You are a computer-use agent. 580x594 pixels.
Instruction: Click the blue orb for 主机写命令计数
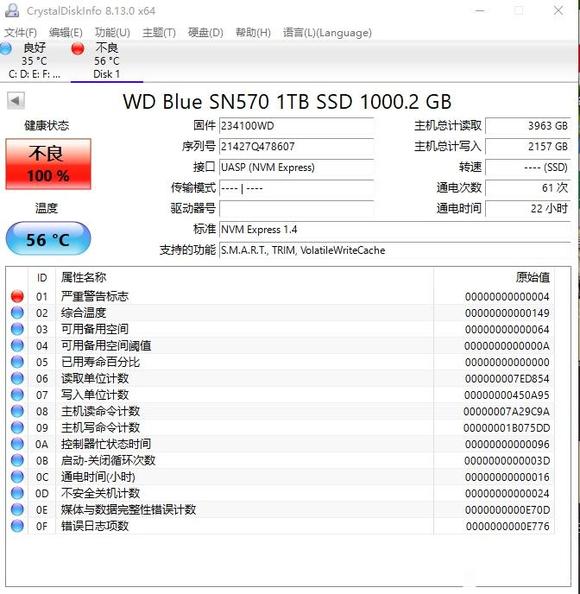[17, 428]
